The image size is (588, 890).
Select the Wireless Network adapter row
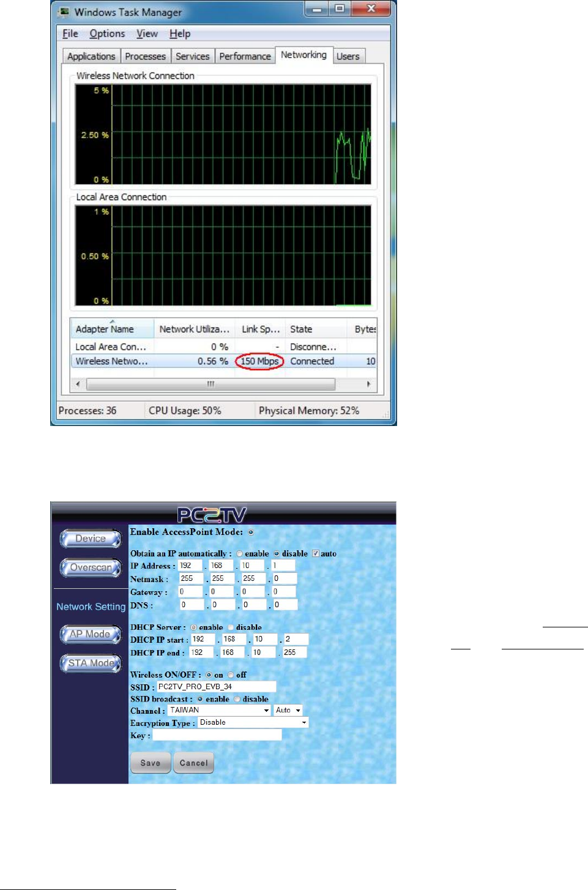224,361
